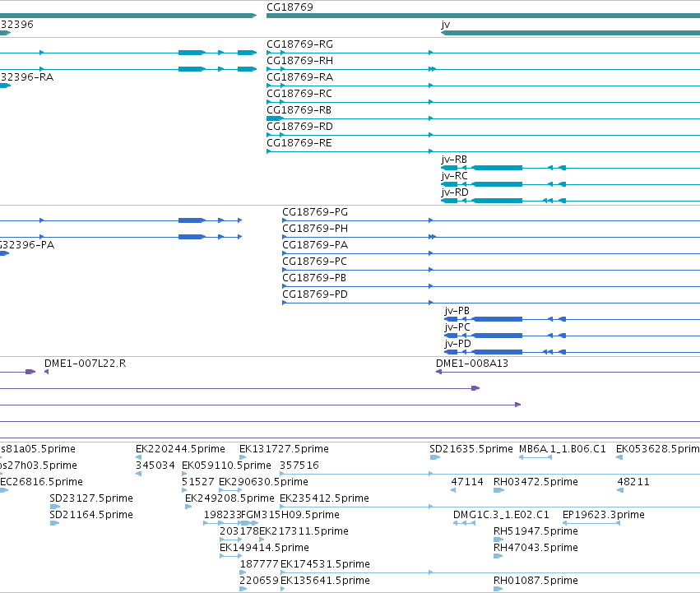Select protein CG18769-PA label
Image resolution: width=700 pixels, height=593 pixels.
tap(315, 245)
